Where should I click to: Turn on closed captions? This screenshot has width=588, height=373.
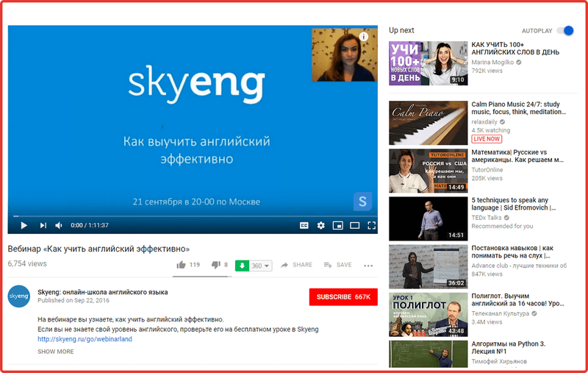pos(304,225)
